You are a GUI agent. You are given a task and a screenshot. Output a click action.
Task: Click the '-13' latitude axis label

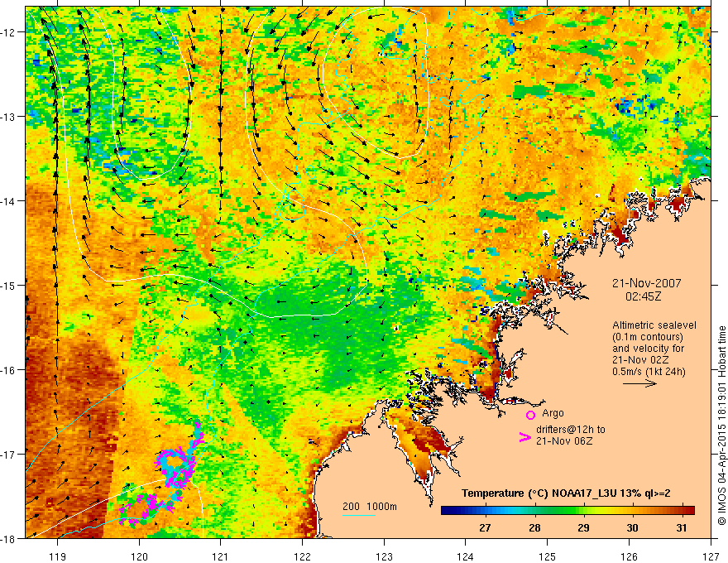coord(9,117)
